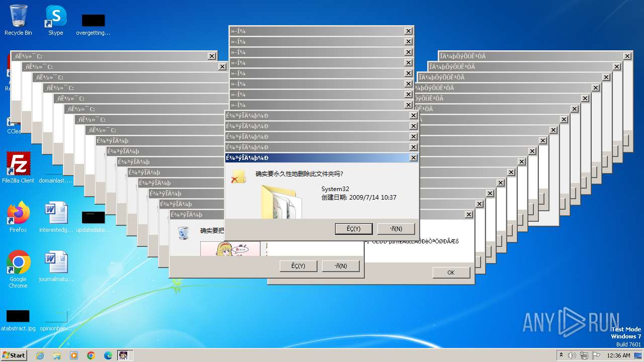Open Internet Explorer from the taskbar
644x362 pixels.
(40, 355)
